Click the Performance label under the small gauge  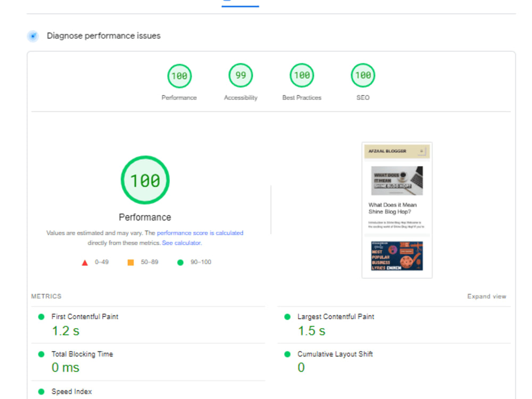(179, 98)
